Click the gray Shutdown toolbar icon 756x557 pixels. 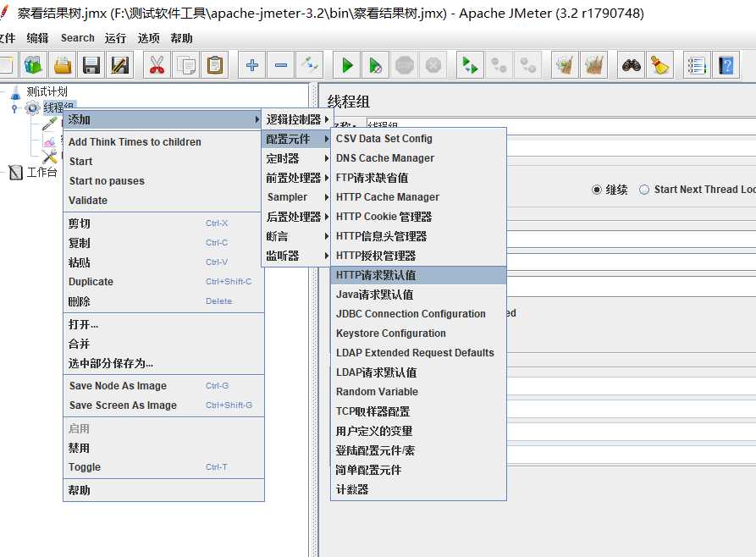tap(433, 65)
